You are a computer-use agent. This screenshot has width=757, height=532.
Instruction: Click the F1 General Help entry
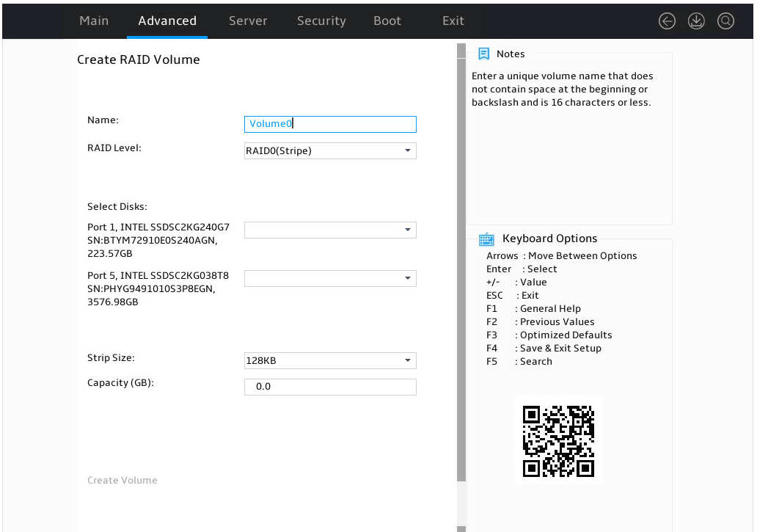pos(533,308)
